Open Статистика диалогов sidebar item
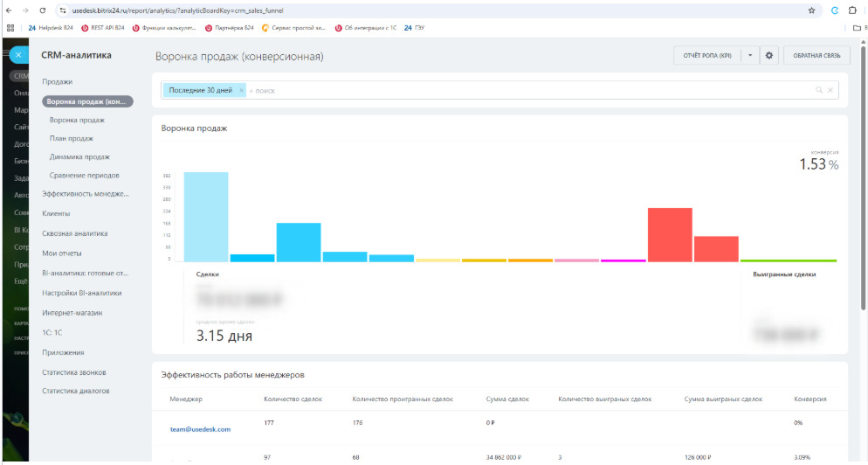 76,391
